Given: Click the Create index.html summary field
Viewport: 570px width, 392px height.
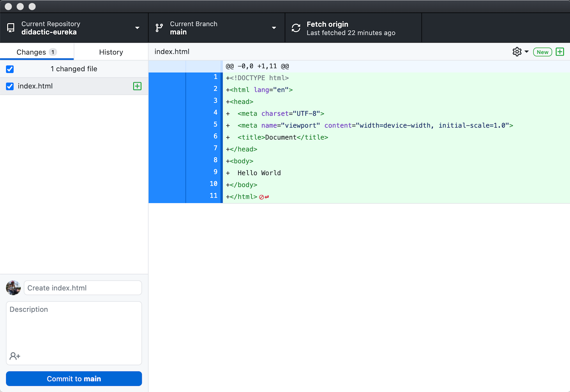Looking at the screenshot, I should tap(83, 288).
